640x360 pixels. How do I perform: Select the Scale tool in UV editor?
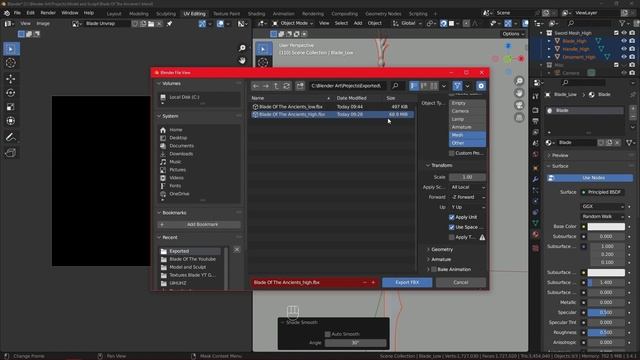coord(11,107)
